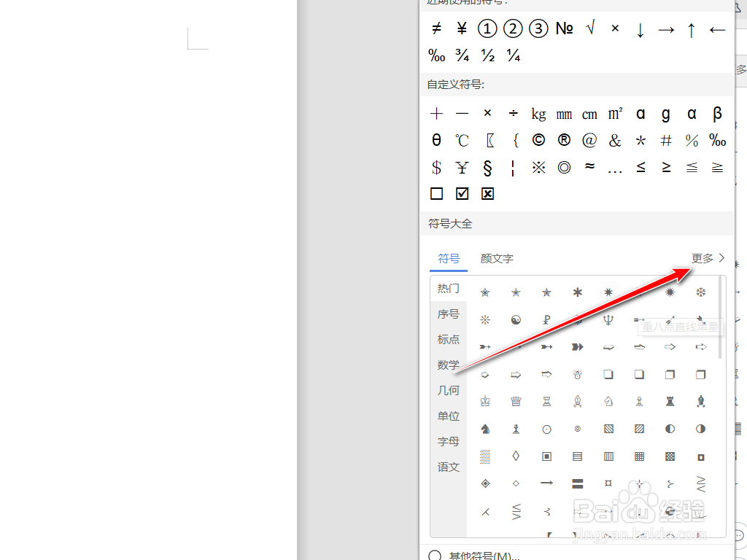747x560 pixels.
Task: Switch to the 颜文字 tab
Action: point(497,259)
